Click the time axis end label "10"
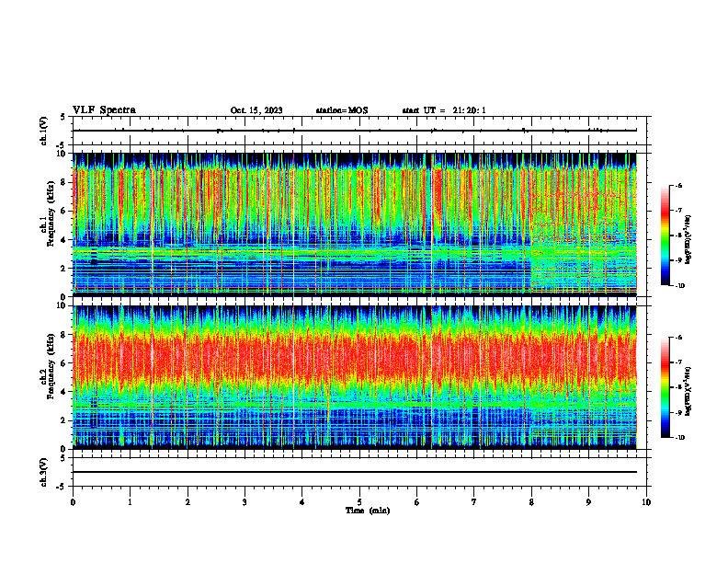Image resolution: width=728 pixels, height=563 pixels. point(646,502)
